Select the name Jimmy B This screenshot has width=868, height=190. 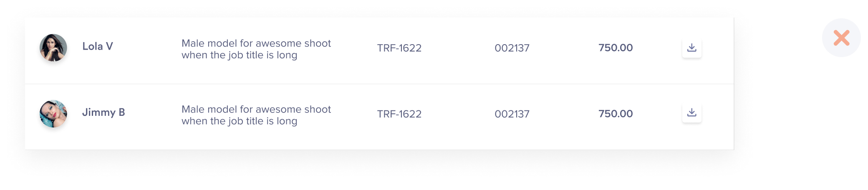coord(103,112)
